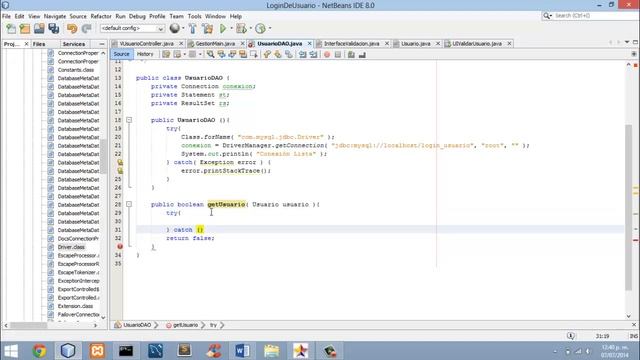Open dropdown arrow beside globe browser icon
640x360 pixels.
point(183,28)
